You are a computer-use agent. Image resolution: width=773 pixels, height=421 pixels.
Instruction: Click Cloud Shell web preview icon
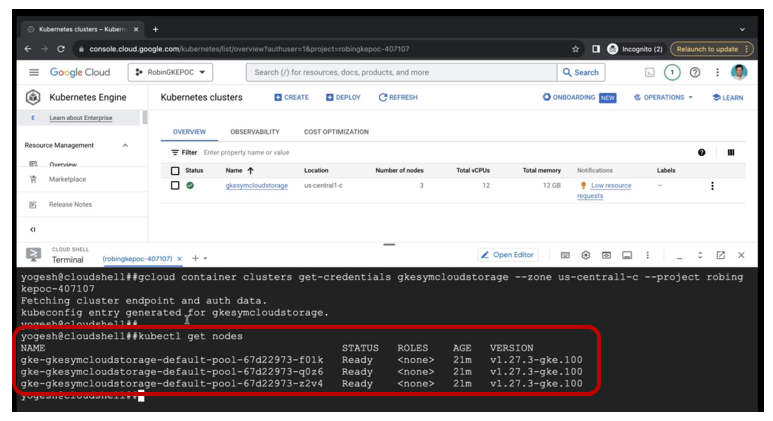[x=606, y=255]
